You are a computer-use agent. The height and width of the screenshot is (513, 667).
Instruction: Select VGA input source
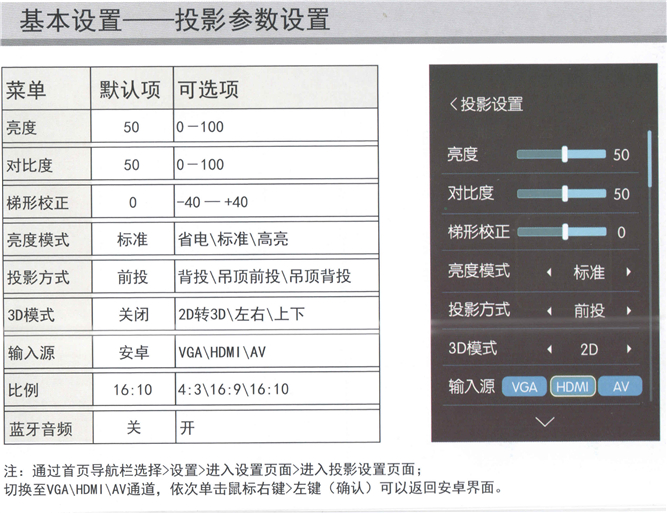pos(524,387)
